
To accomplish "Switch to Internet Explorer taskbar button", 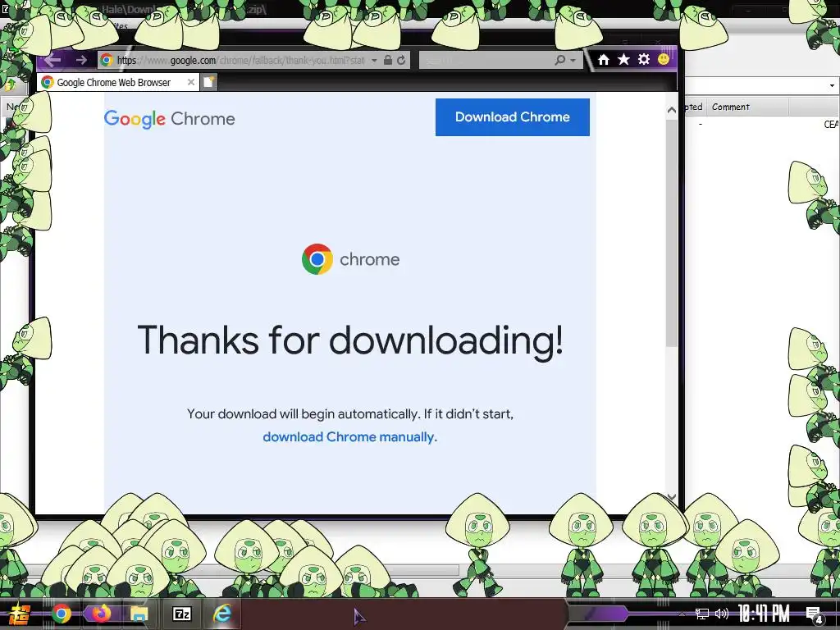I will (221, 614).
